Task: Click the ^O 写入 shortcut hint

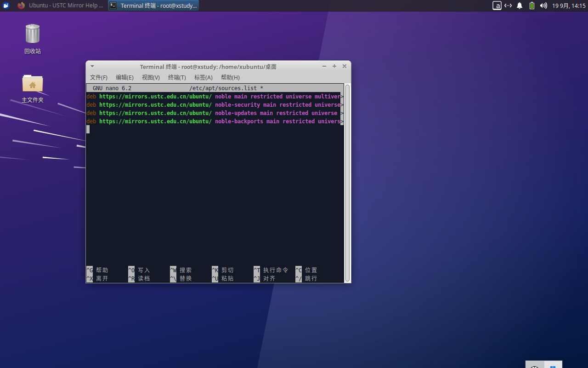Action: (139, 270)
